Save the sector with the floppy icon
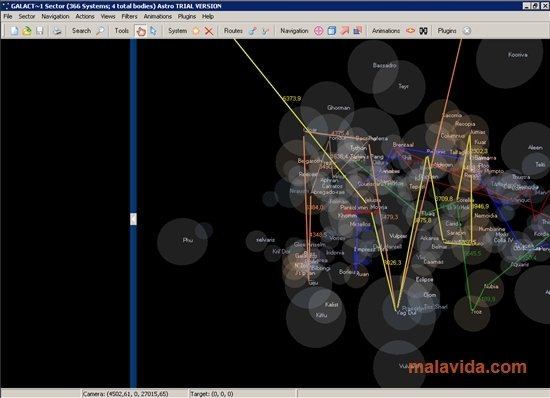Viewport: 550px width, 398px height. (40, 31)
